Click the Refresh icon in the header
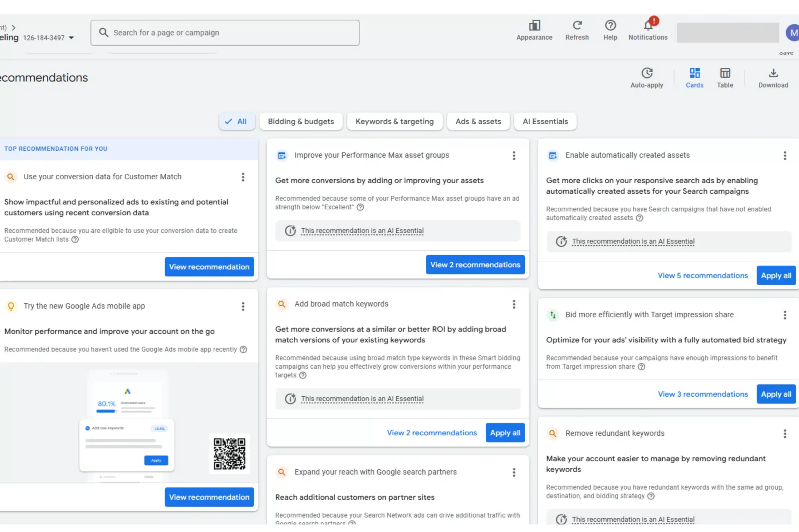Viewport: 799px width, 532px height. [x=577, y=26]
